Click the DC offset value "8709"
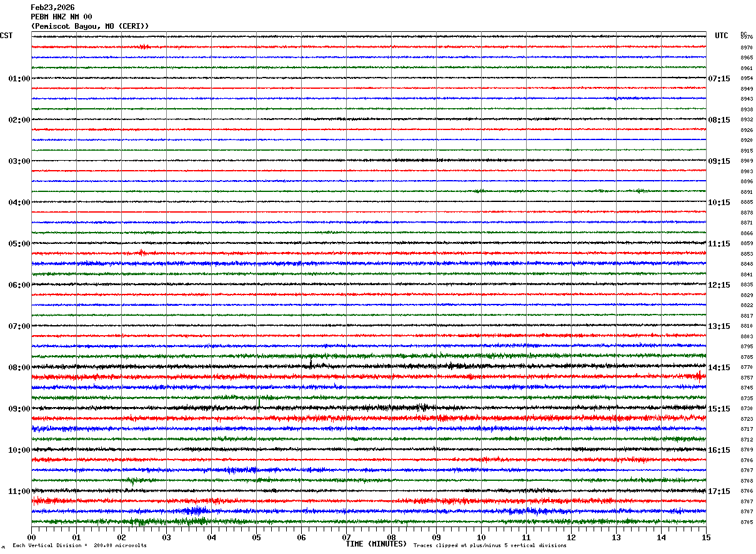This screenshot has height=554, width=756. (x=747, y=450)
